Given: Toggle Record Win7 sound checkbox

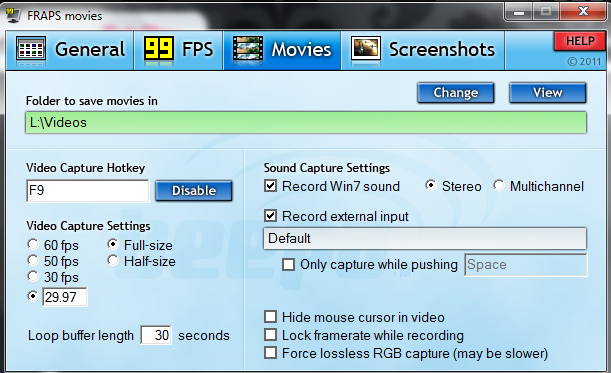Looking at the screenshot, I should tap(270, 186).
